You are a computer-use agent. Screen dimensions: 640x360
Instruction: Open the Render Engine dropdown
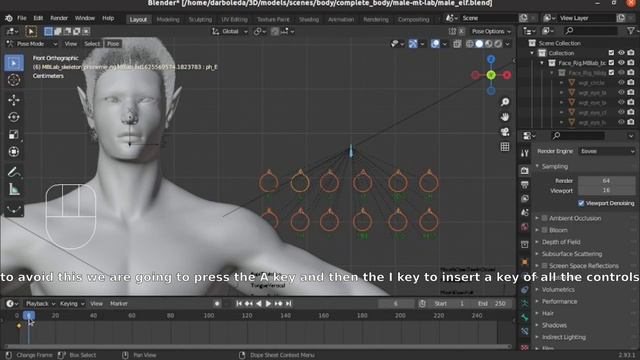pos(607,151)
